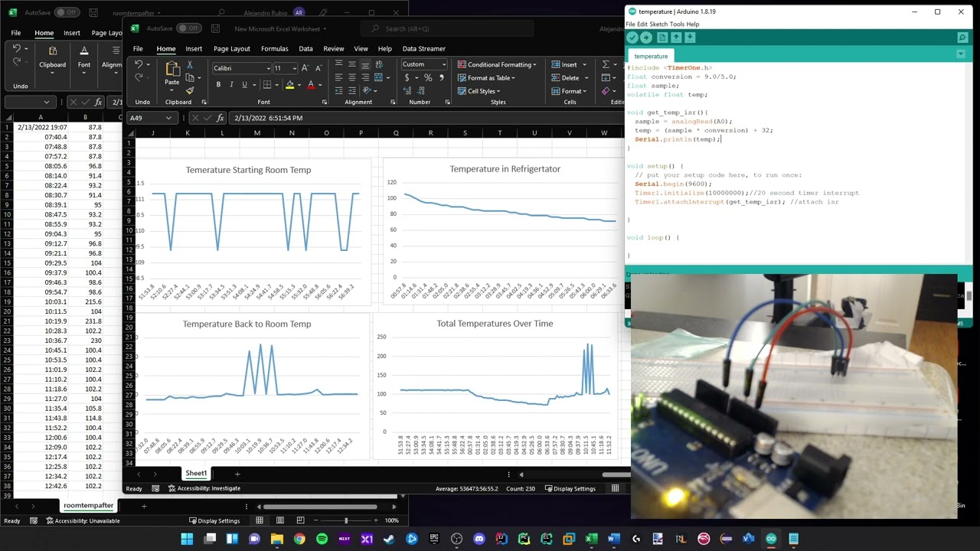
Task: Toggle AutoSave switch in front Excel window
Action: (x=188, y=28)
